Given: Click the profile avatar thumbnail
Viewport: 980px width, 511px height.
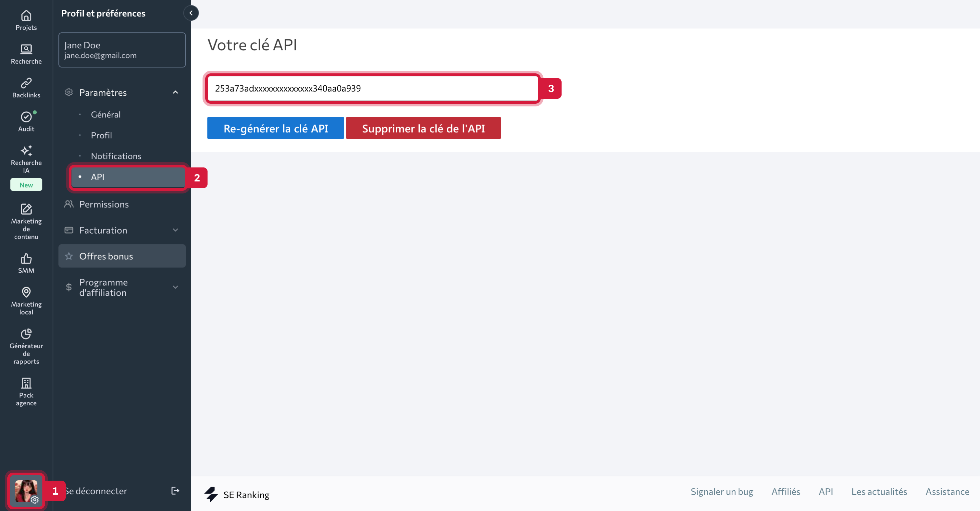Looking at the screenshot, I should pyautogui.click(x=26, y=491).
